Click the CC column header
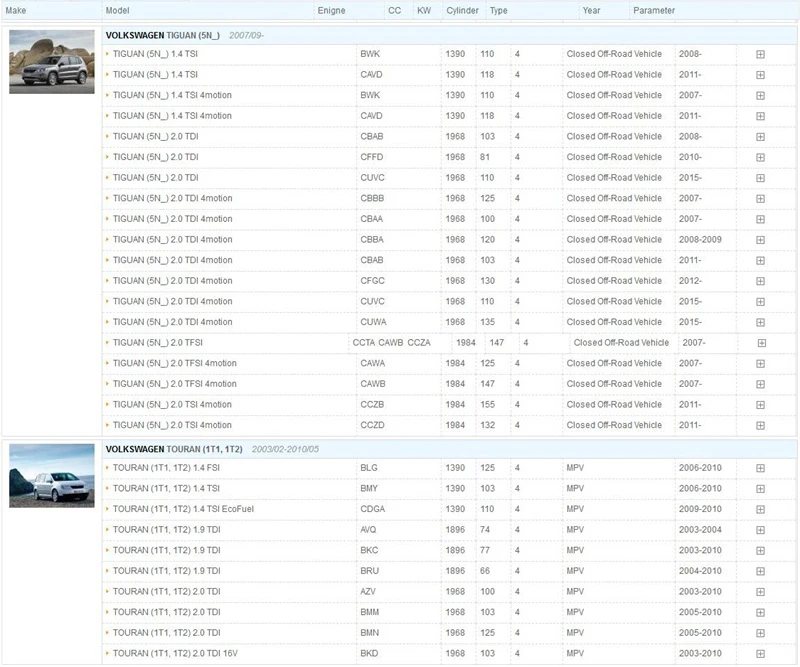Screen dimensions: 800x667 394,10
